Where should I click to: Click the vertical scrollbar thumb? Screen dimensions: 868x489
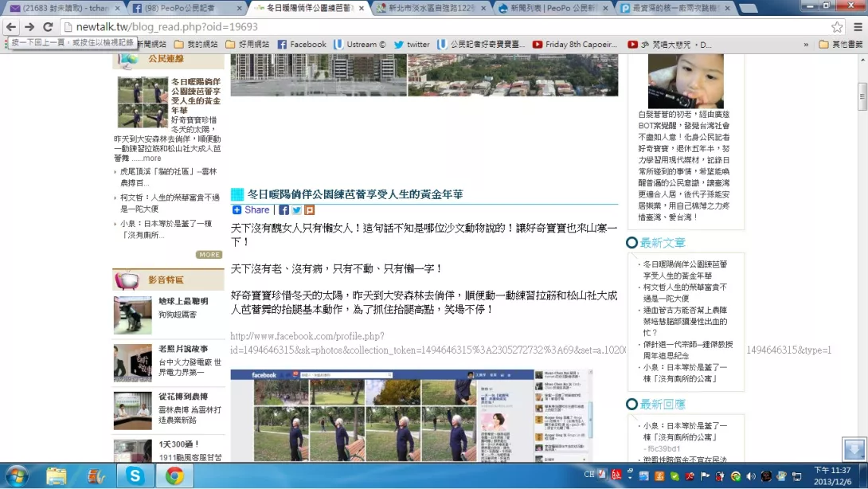(x=862, y=96)
